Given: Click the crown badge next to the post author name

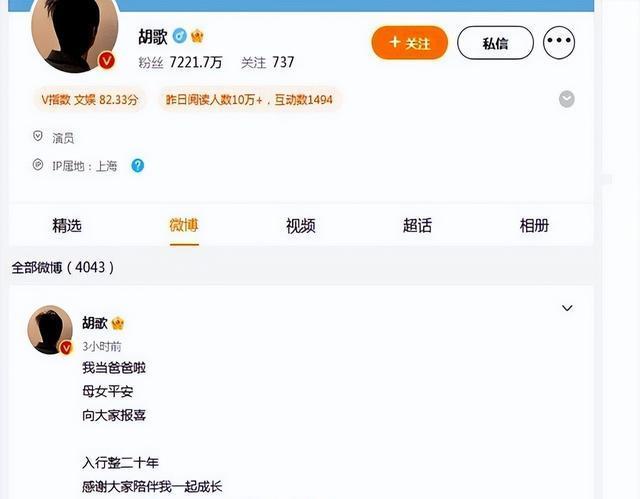Looking at the screenshot, I should click(x=118, y=323).
